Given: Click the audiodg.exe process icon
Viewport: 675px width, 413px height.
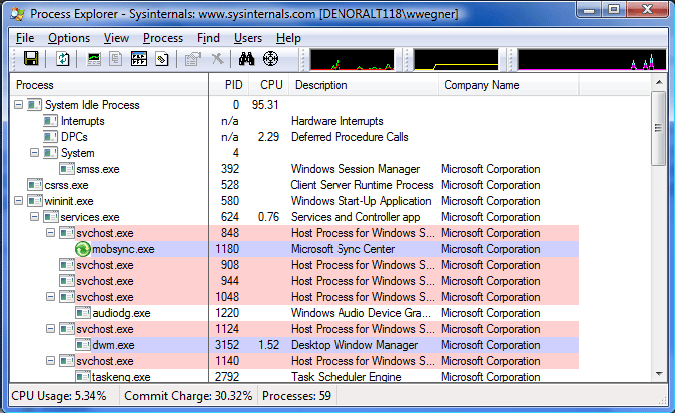Looking at the screenshot, I should (83, 313).
